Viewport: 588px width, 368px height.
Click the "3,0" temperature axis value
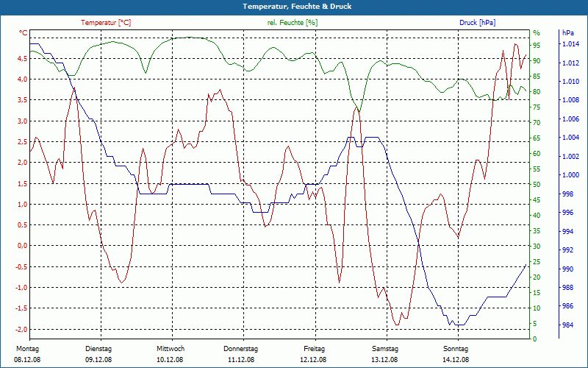[23, 121]
